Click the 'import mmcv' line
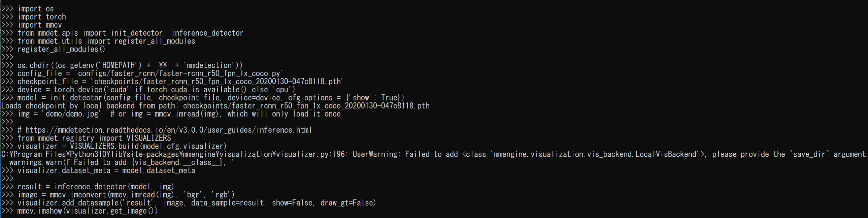Screen dimensions: 868x218 click(39, 25)
